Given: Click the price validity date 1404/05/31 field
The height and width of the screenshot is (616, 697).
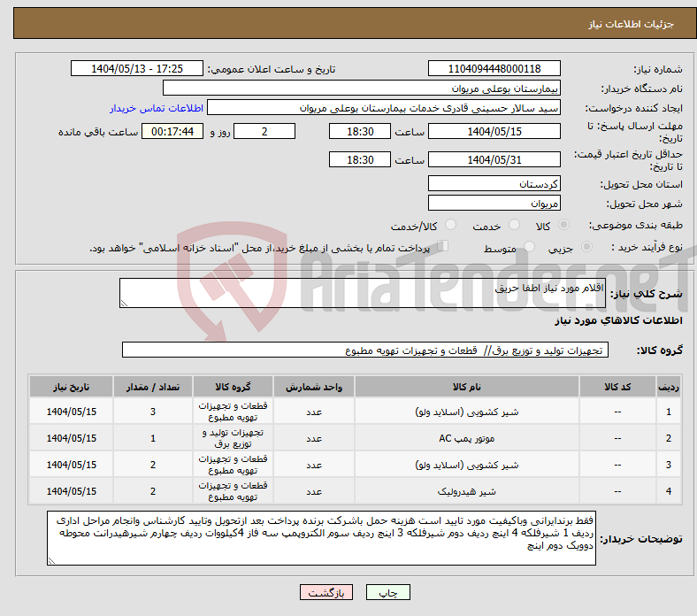Looking at the screenshot, I should coord(494,159).
